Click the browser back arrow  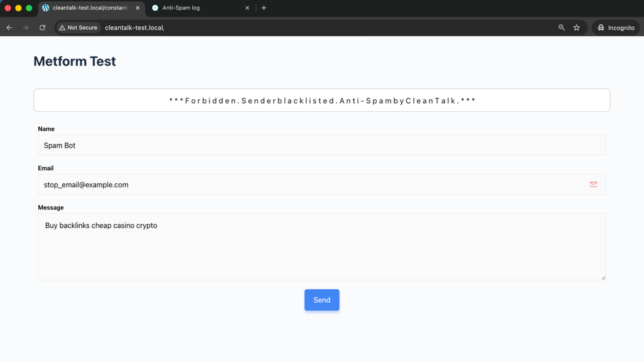[9, 28]
